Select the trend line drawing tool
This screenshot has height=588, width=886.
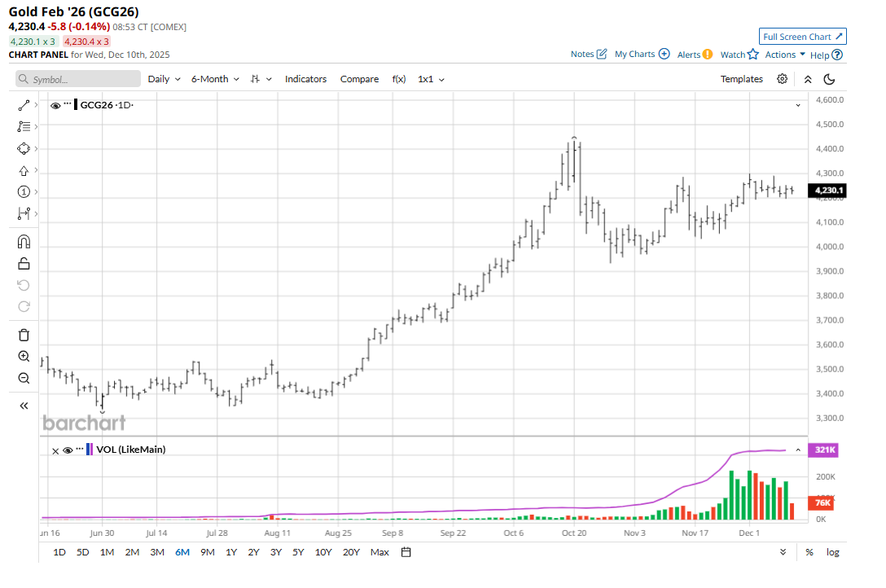(x=24, y=105)
